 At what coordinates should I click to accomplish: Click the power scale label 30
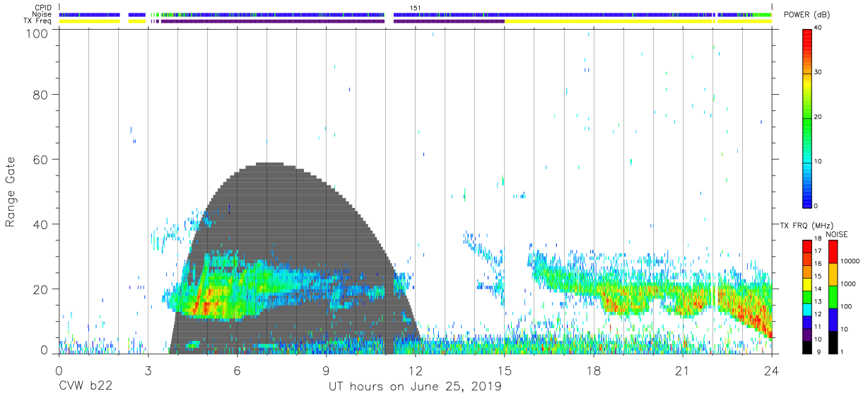[818, 73]
